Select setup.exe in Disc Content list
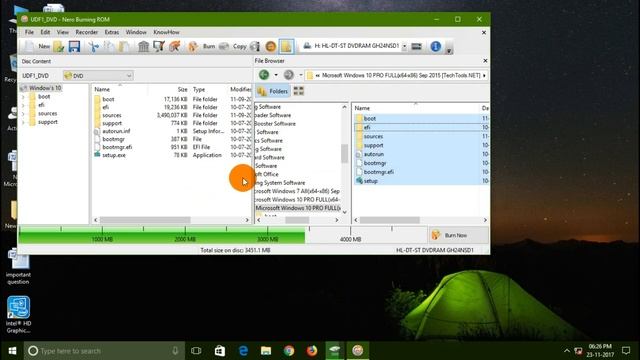 pos(114,156)
